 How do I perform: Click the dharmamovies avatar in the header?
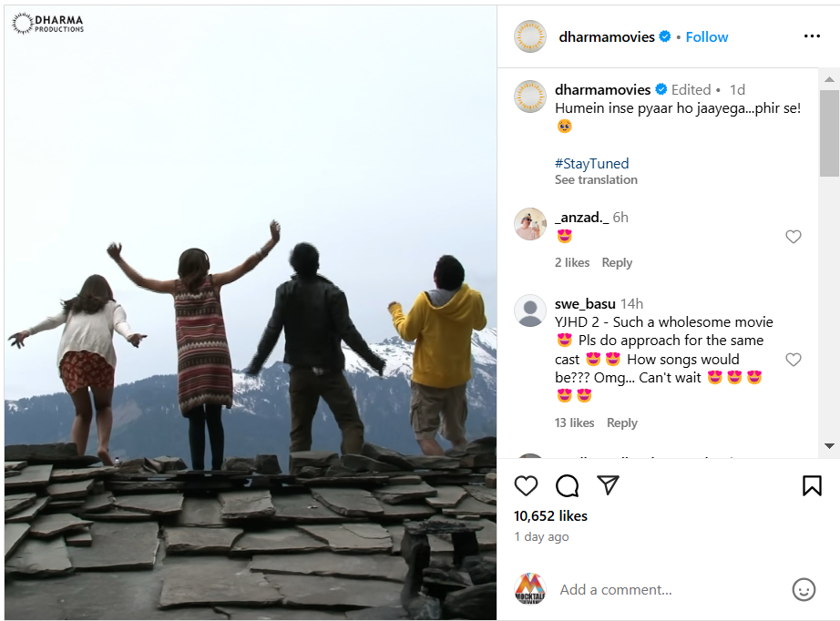pyautogui.click(x=530, y=36)
